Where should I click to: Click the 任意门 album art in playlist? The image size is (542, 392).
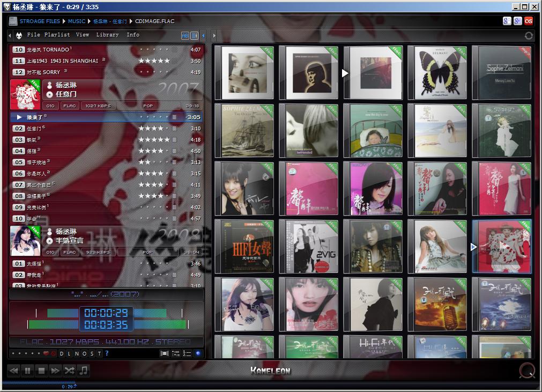click(x=25, y=94)
